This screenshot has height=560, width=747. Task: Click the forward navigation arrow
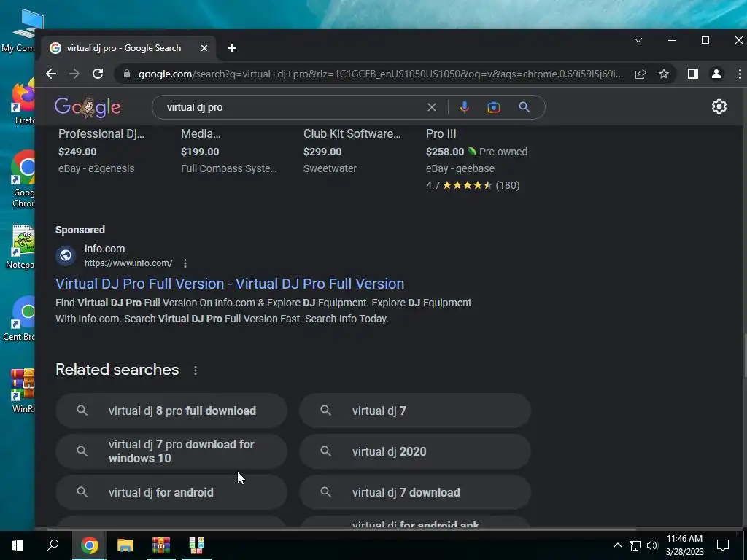coord(74,74)
